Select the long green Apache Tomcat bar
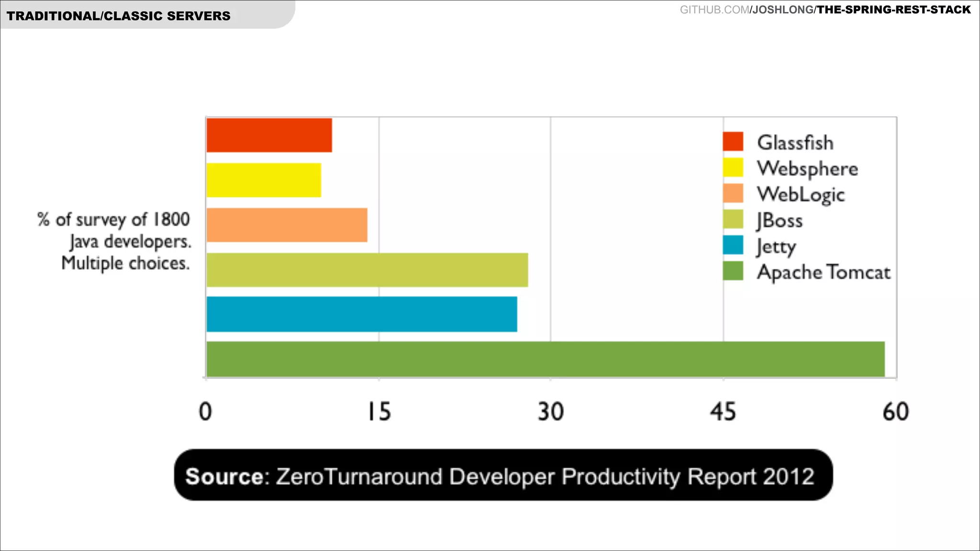980x551 pixels. pos(545,359)
